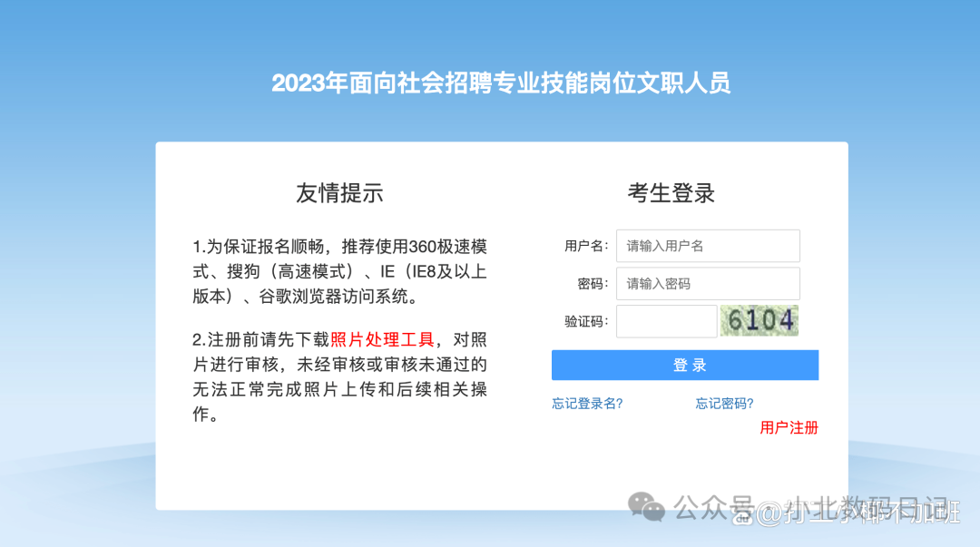Image resolution: width=980 pixels, height=547 pixels.
Task: Select the 考生登录 section heading
Action: (671, 192)
